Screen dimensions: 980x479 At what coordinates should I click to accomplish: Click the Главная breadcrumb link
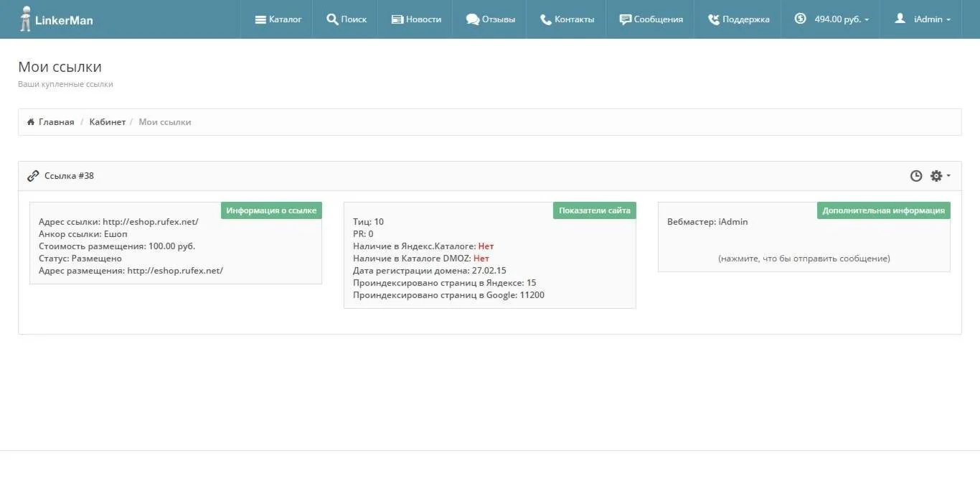[x=56, y=122]
